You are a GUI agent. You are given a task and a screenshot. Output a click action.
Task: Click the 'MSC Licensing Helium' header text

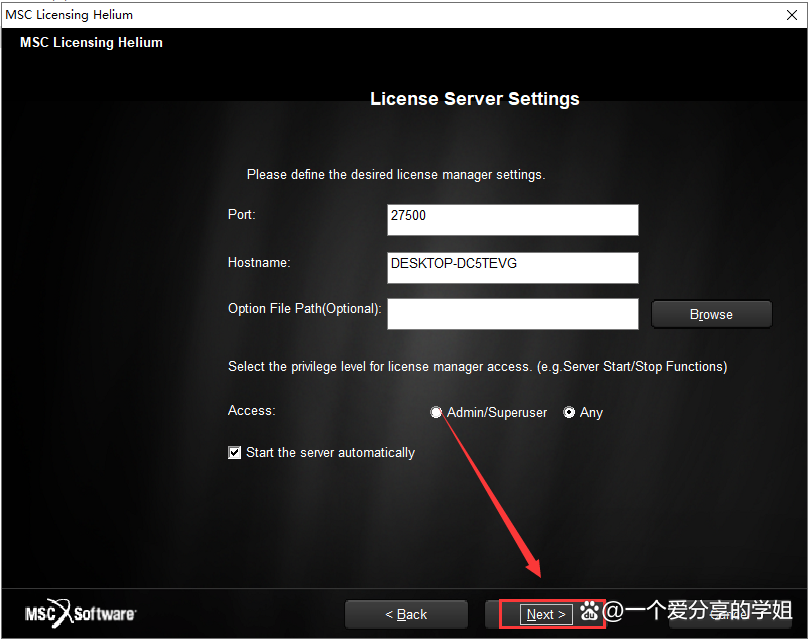(x=91, y=42)
